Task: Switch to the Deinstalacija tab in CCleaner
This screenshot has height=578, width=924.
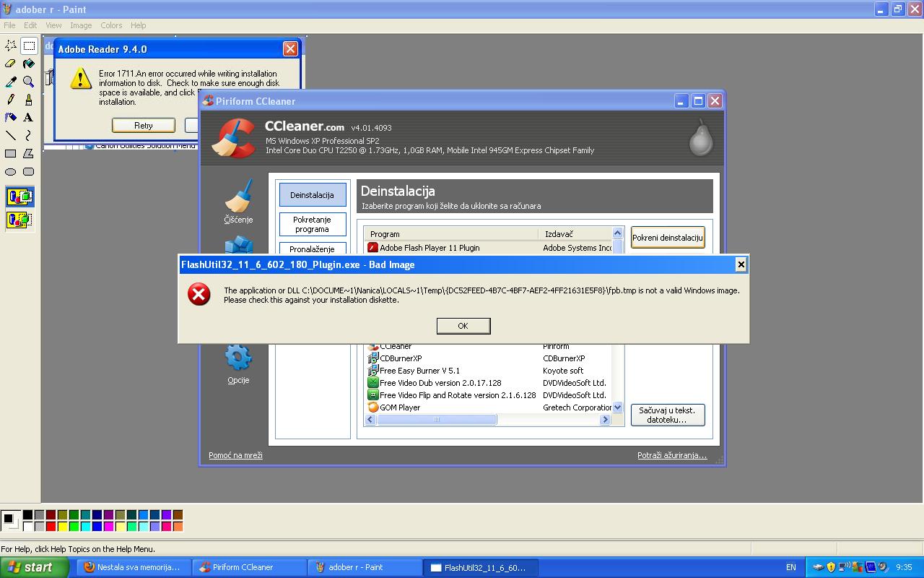Action: click(312, 195)
